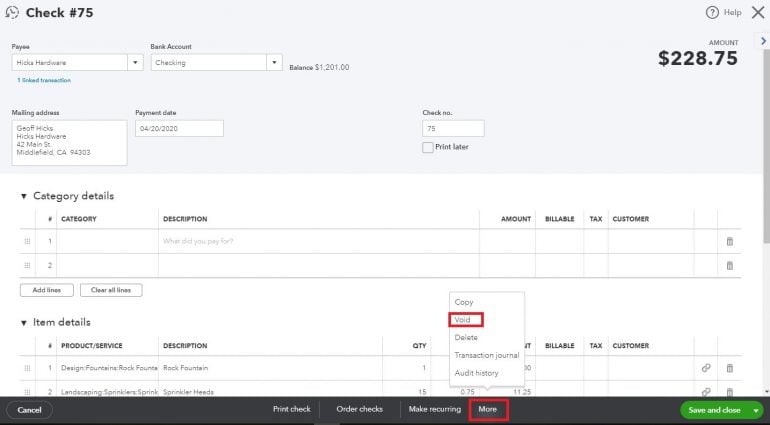Click the recent transactions clock icon
Screen dimensions: 770x425
13,13
